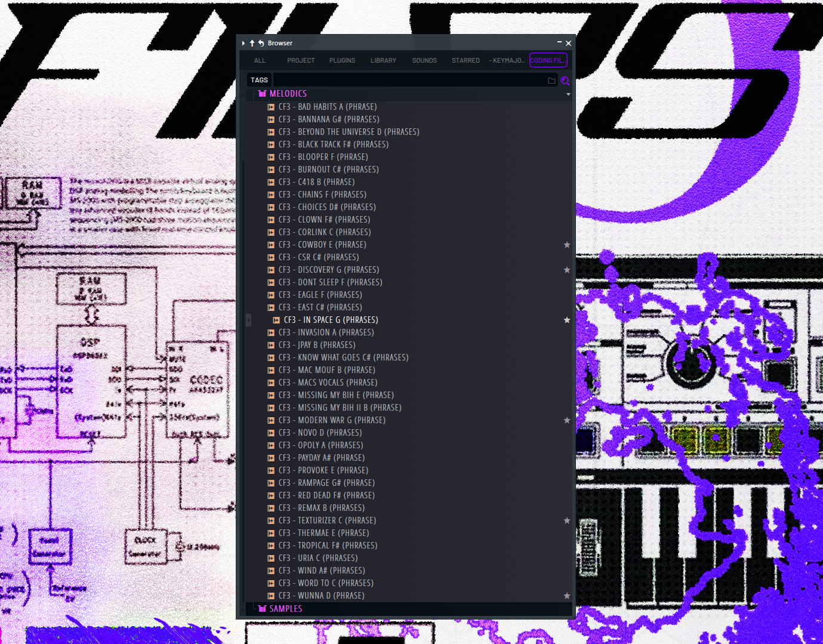Select the CODING FIL.. filter button
823x644 pixels.
coord(548,60)
